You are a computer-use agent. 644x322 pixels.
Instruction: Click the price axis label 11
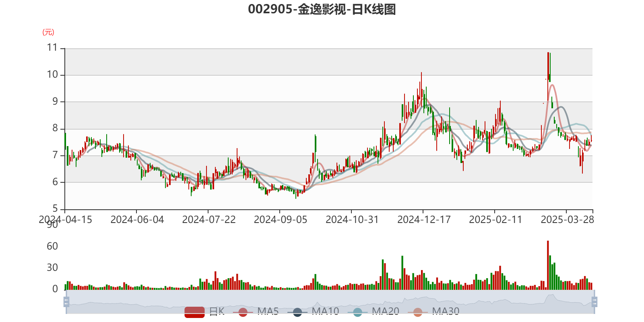(52, 48)
